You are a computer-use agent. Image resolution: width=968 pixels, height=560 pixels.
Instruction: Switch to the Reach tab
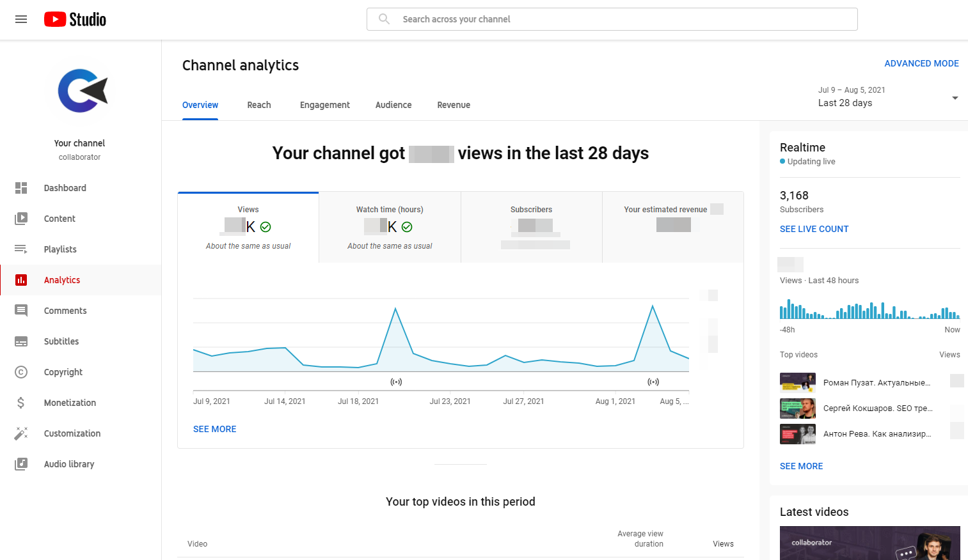pyautogui.click(x=258, y=105)
